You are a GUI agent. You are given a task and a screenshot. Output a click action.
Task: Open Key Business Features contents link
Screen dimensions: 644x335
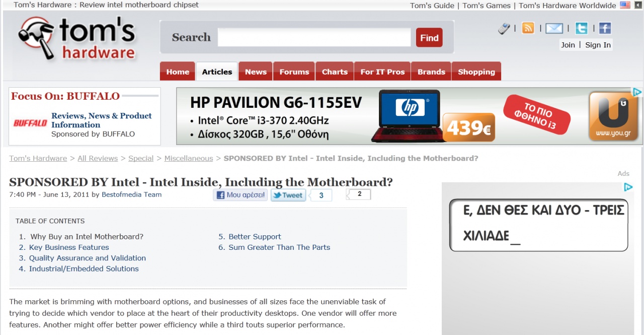[69, 247]
